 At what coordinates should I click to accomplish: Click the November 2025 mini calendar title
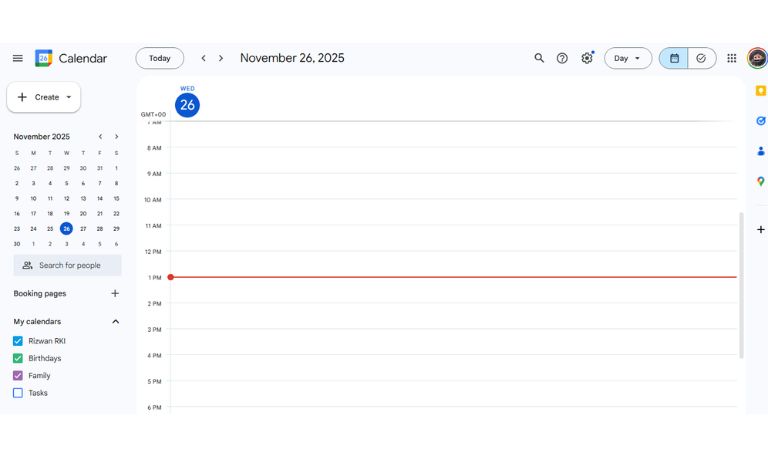pos(42,137)
